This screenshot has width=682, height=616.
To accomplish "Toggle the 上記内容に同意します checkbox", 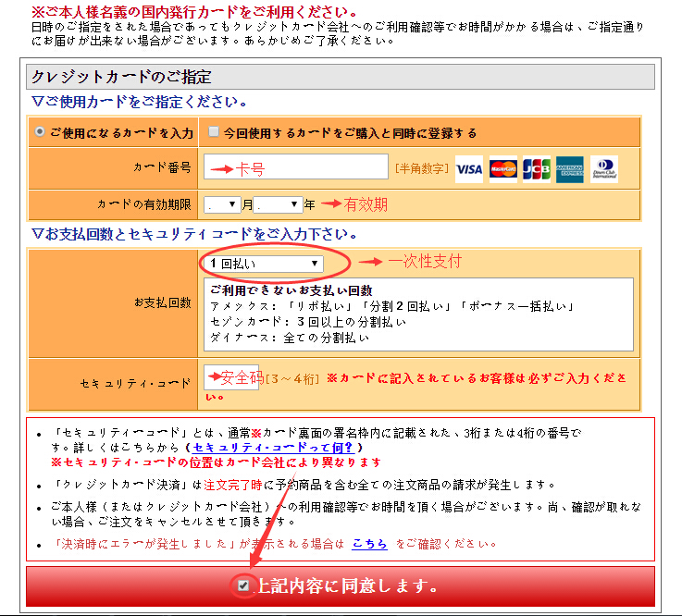I will tap(242, 585).
